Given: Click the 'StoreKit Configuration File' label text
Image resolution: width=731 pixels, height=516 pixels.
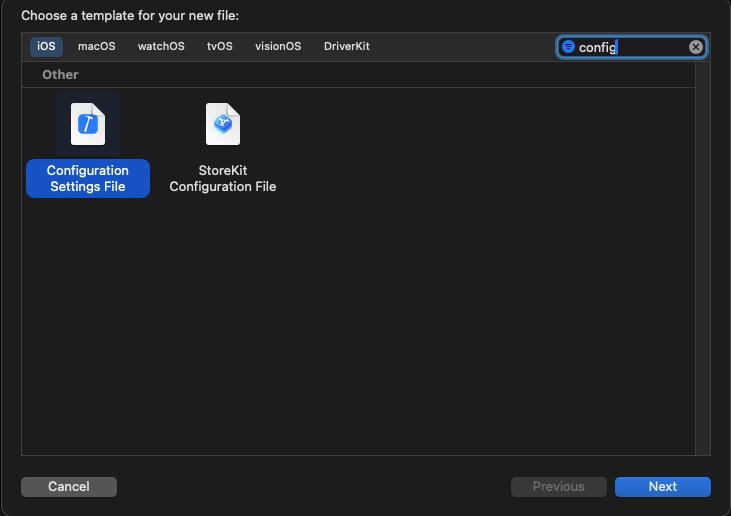Looking at the screenshot, I should click(222, 179).
